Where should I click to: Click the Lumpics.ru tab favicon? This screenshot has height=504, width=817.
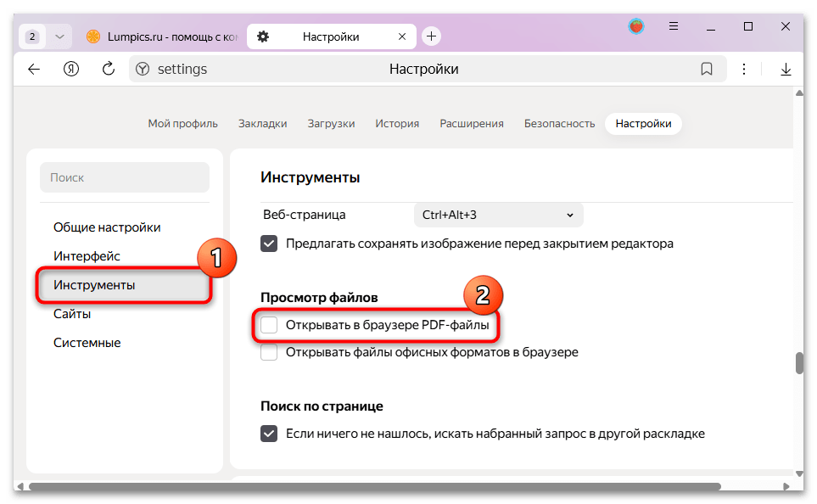click(93, 36)
